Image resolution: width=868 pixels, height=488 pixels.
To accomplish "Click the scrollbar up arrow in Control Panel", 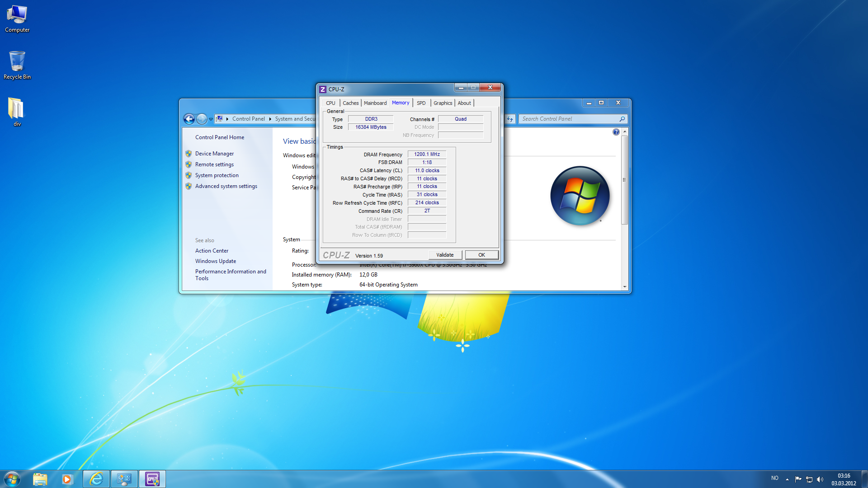I will [624, 131].
